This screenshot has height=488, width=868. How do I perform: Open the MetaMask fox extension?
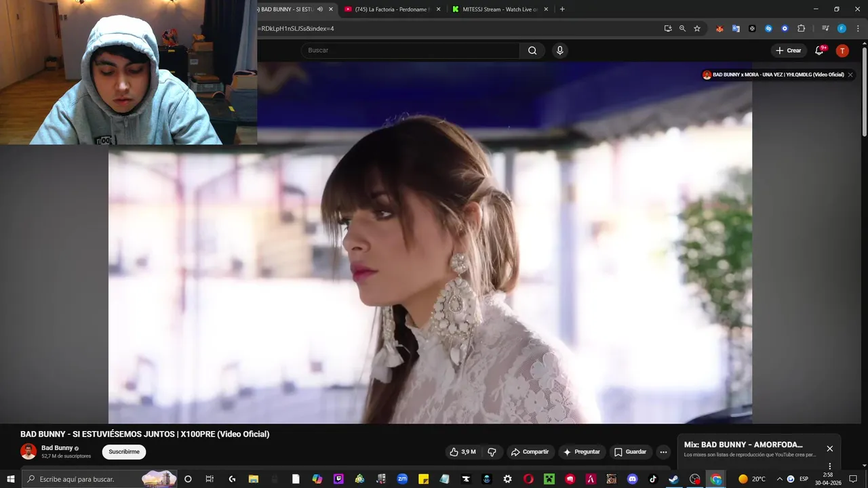click(719, 28)
